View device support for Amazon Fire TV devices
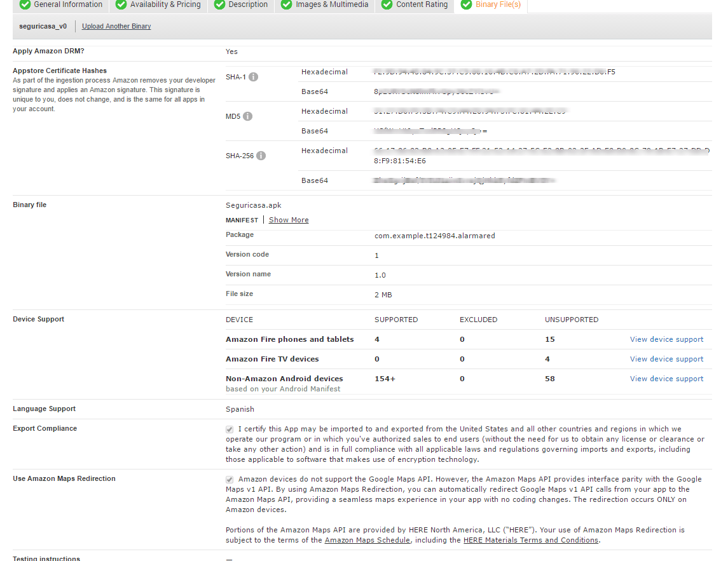Viewport: 728px width, 561px height. [x=666, y=359]
